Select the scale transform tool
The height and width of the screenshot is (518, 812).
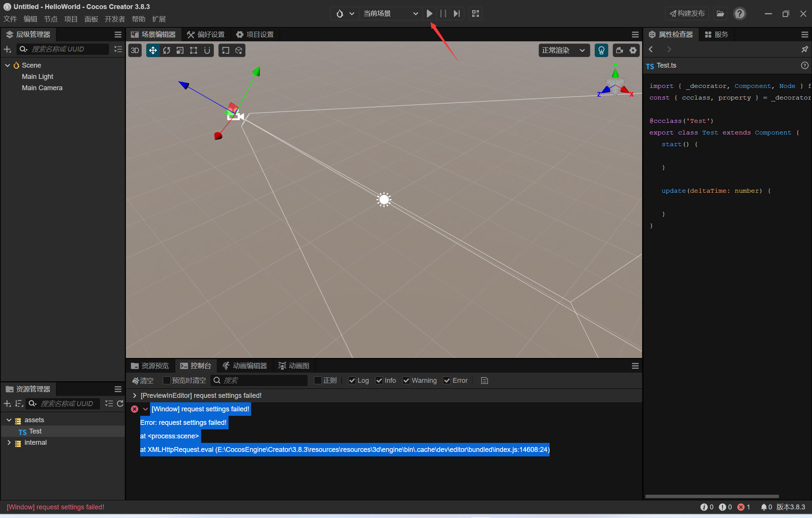point(180,50)
